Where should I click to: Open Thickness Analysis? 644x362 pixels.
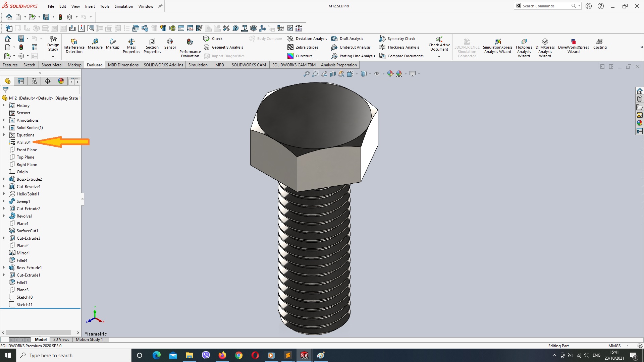coord(399,47)
